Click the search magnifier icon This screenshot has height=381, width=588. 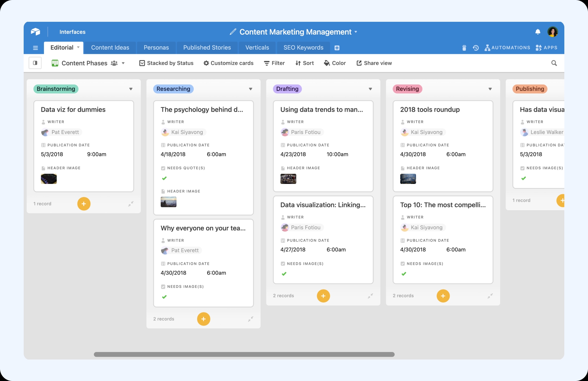(554, 63)
